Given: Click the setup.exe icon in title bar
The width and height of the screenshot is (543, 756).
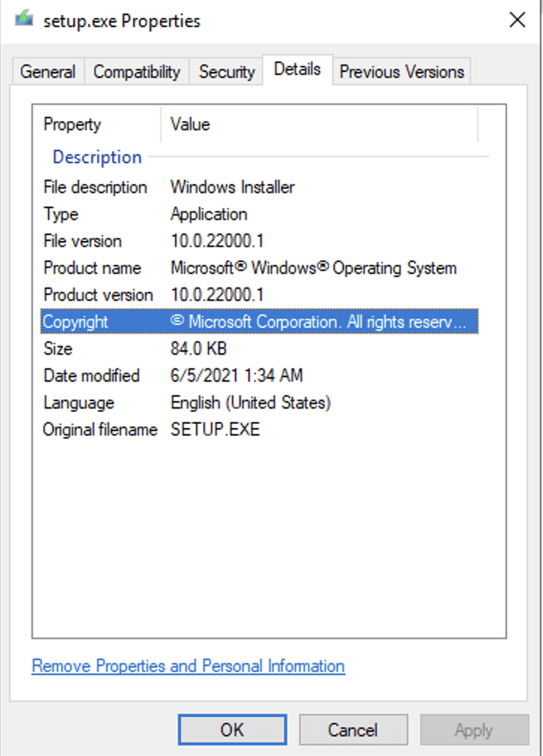Looking at the screenshot, I should tap(24, 20).
